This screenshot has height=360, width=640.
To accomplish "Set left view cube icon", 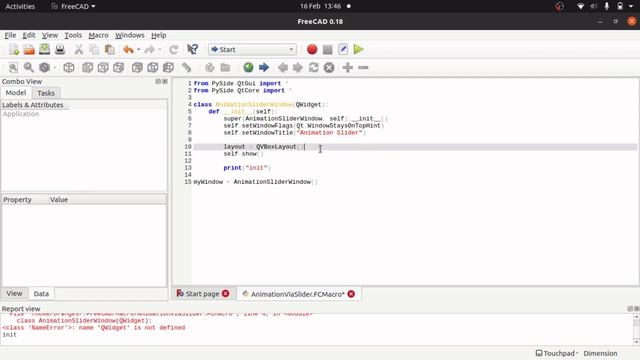I will click(168, 67).
